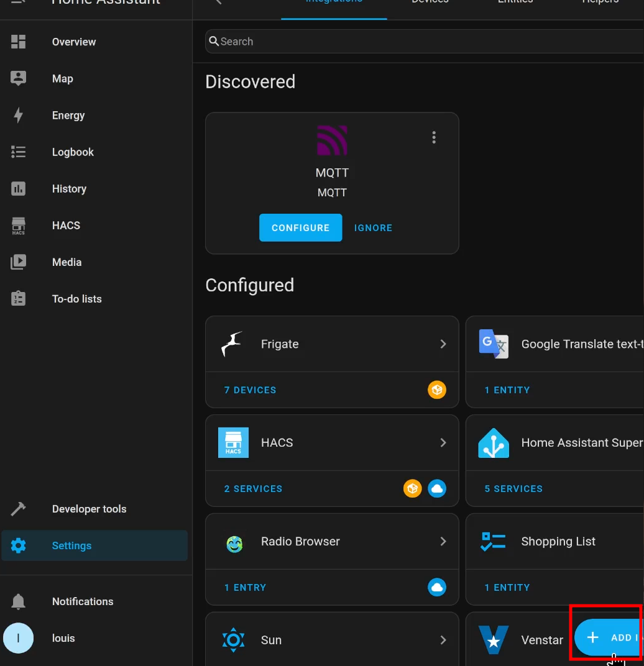Expand the Radio Browser chevron
The height and width of the screenshot is (666, 644).
pyautogui.click(x=443, y=541)
